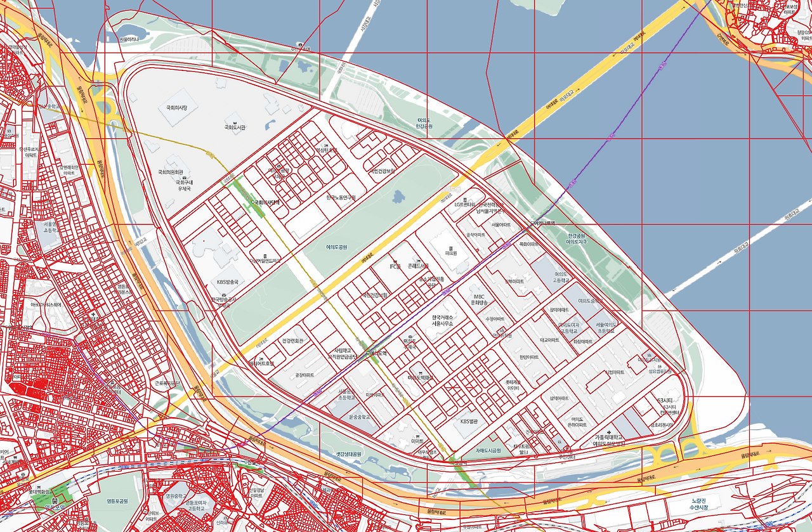Click the 콘래드서울 hotel label

(418, 266)
